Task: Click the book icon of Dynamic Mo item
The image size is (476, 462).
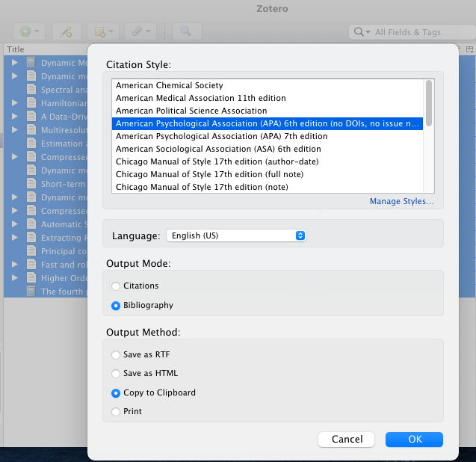Action: coord(31,63)
